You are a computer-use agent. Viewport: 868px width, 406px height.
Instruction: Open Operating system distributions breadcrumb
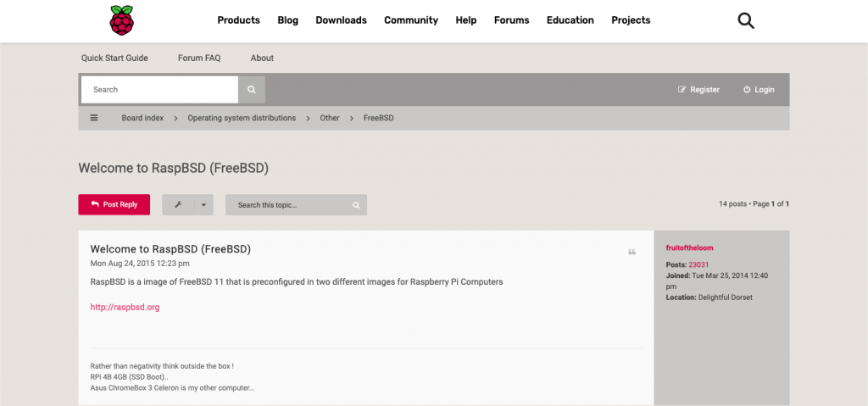tap(242, 118)
